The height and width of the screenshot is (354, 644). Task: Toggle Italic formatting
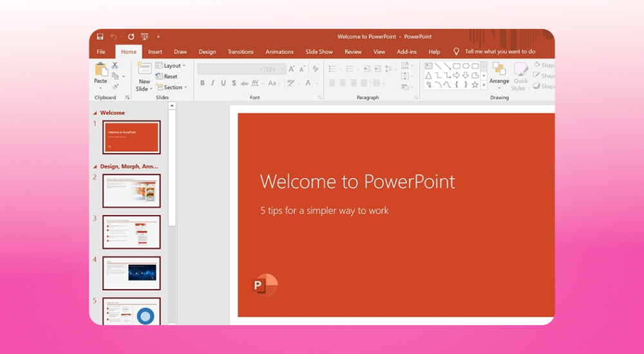pos(213,83)
